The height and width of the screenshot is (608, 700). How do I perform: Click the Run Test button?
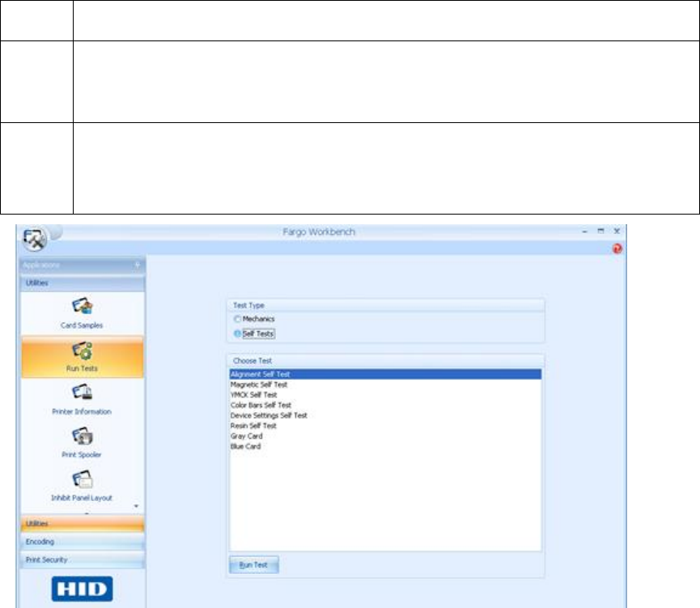point(254,564)
